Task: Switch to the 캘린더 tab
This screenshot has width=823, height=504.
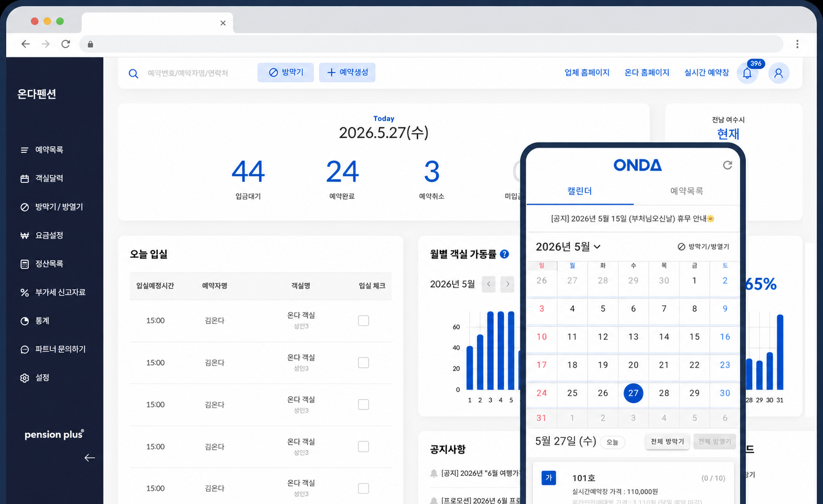Action: (x=579, y=191)
